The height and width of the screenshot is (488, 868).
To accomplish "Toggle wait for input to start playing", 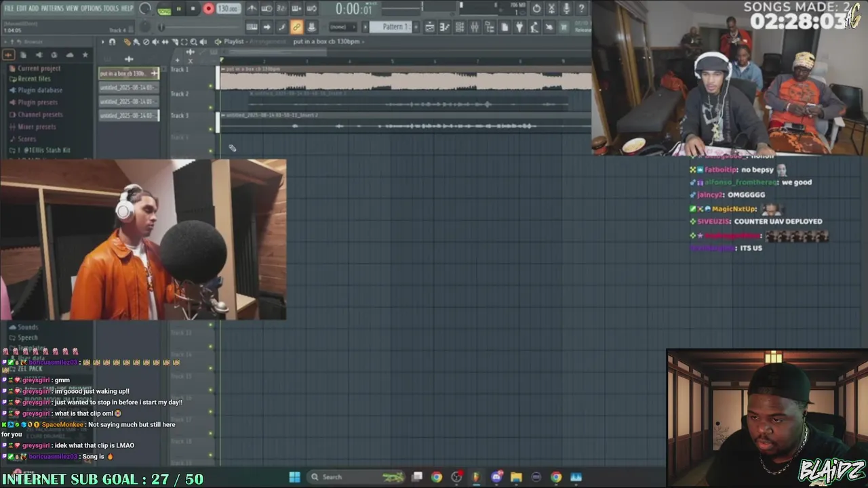I will [x=266, y=9].
